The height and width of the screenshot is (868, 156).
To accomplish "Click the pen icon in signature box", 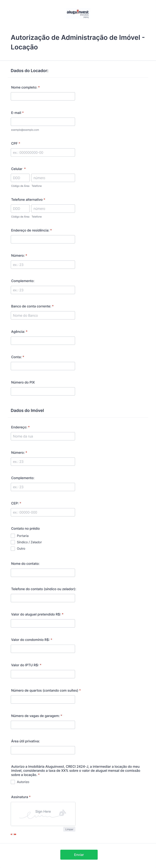I will point(62,813).
